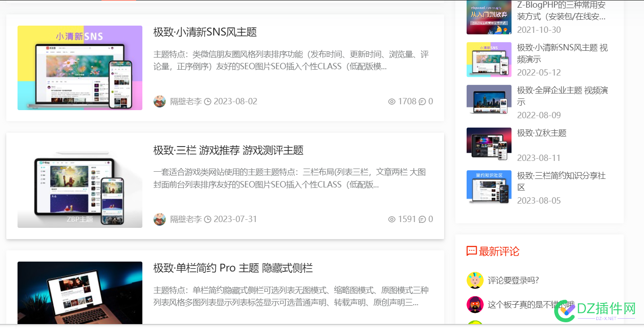The image size is (644, 329).
Task: Click the 单栏简约 Pro laptop thumbnail image
Action: pyautogui.click(x=80, y=293)
